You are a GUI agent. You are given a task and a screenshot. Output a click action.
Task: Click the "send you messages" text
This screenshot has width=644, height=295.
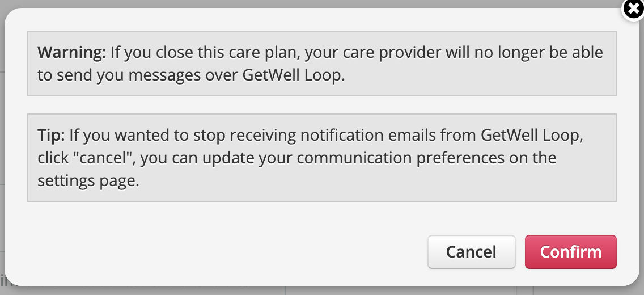tap(117, 75)
